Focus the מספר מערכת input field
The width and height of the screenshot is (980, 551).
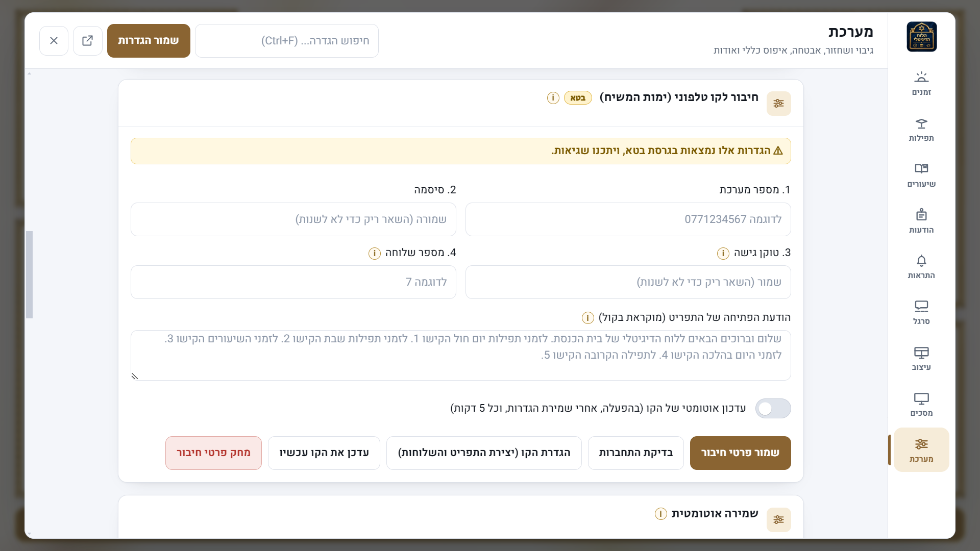(628, 219)
